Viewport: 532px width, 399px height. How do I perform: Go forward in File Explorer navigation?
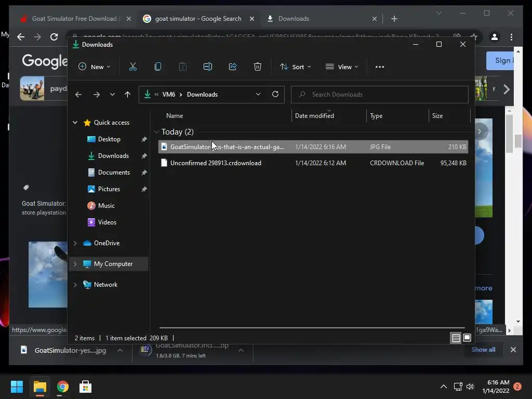[x=96, y=95]
